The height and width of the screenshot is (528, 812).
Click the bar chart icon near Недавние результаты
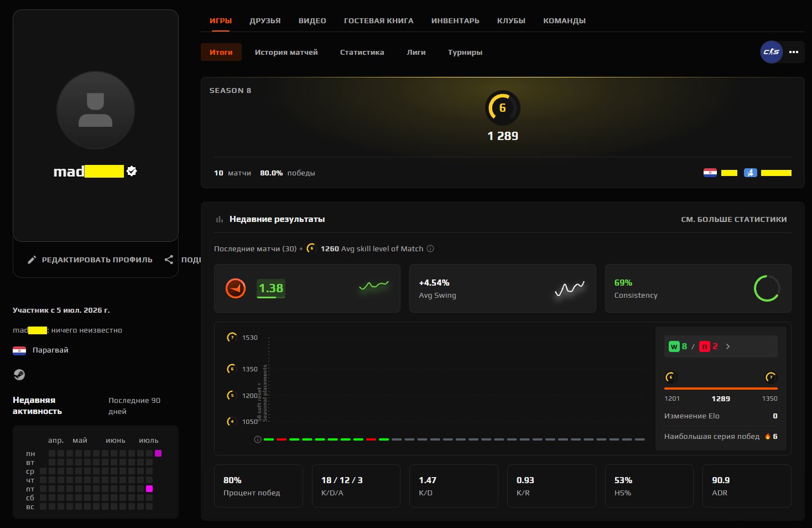220,219
